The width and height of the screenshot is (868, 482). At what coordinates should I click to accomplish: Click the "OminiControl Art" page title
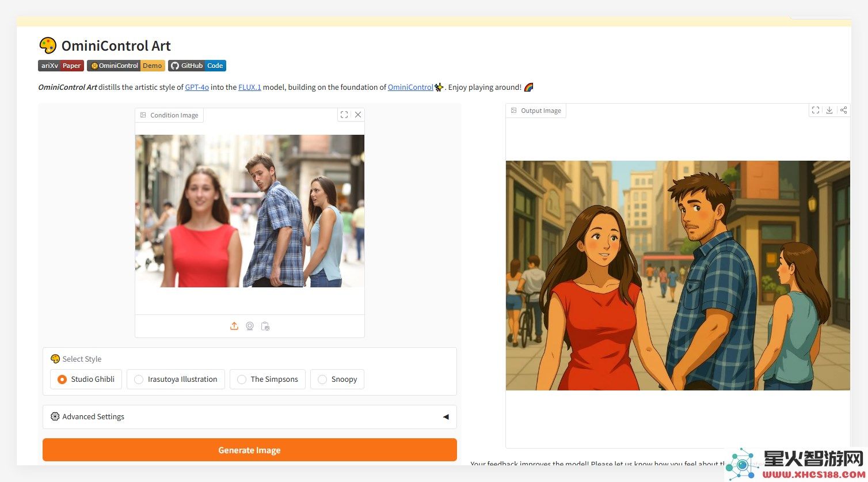click(116, 45)
